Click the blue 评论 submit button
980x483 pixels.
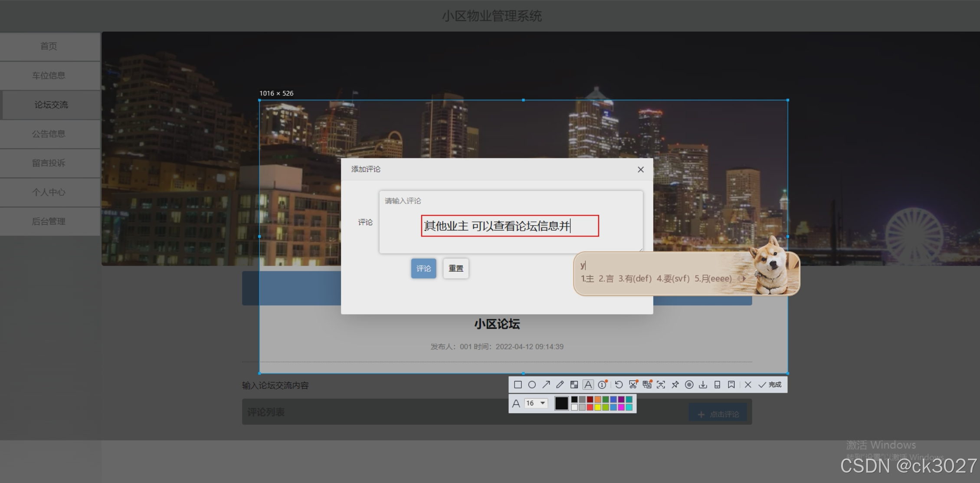coord(423,269)
